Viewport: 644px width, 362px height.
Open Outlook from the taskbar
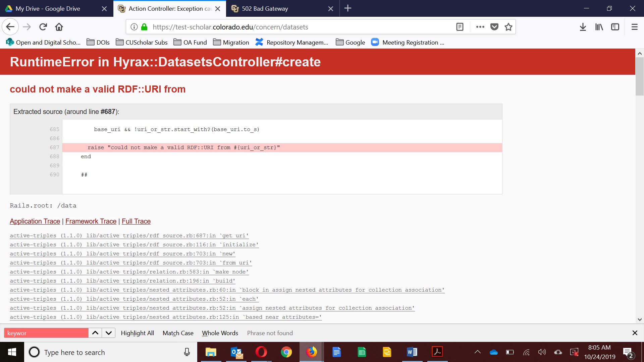(x=236, y=352)
